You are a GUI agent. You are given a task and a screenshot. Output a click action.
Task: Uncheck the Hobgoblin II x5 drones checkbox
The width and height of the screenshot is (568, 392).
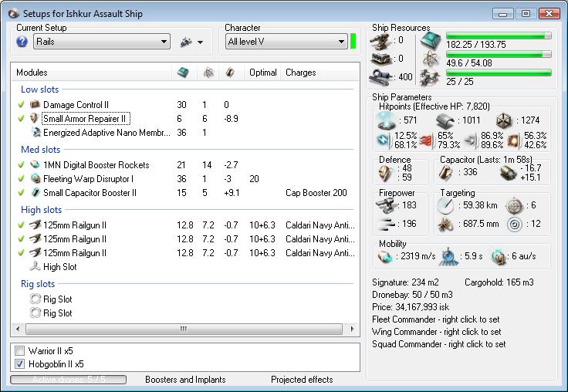20,363
